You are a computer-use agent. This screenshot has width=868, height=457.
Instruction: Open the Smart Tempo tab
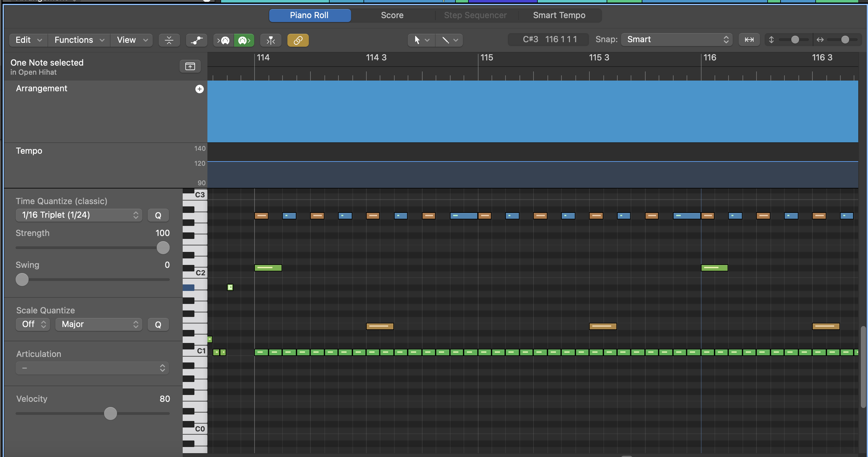point(559,15)
